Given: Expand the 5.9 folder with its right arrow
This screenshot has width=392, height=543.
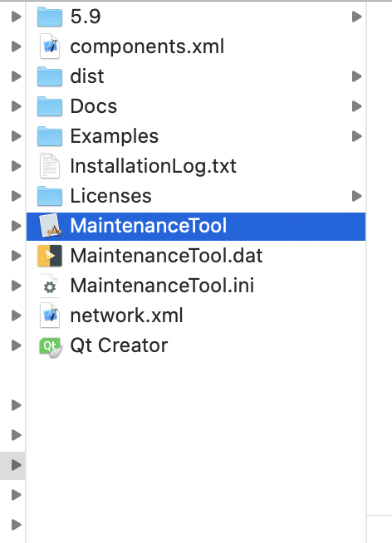Looking at the screenshot, I should [356, 17].
